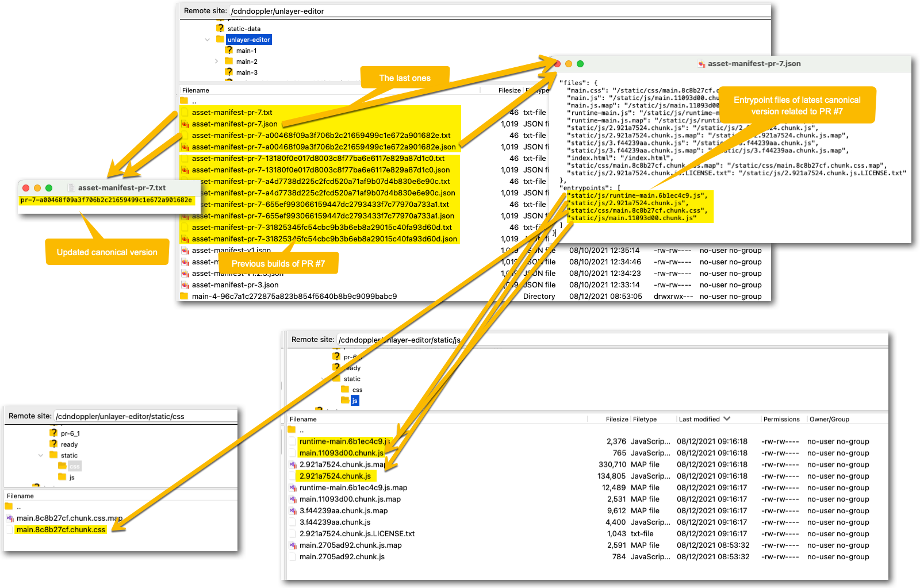Click static/js/runtime-main.6b1ec4c9.js entrypoint line
Screen dimensions: 920x588
(x=637, y=195)
